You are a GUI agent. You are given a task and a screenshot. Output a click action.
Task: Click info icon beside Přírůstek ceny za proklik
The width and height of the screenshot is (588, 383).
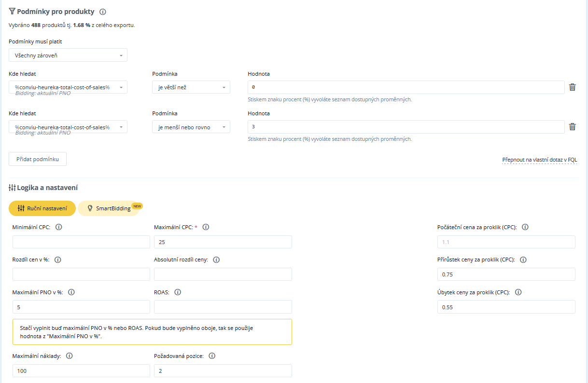click(523, 260)
